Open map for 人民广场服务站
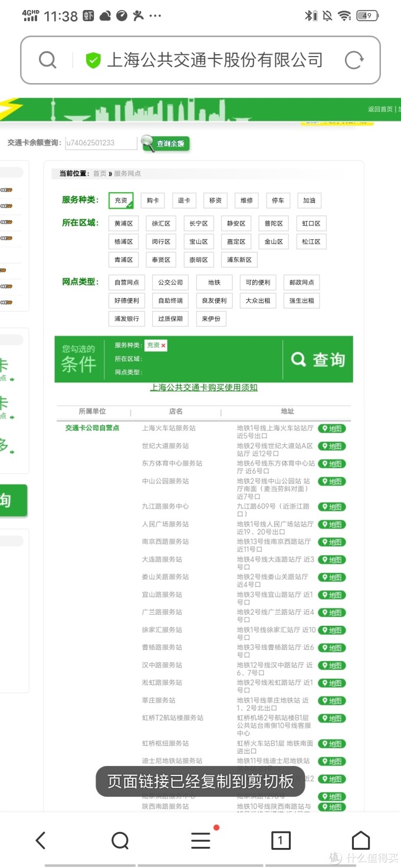The image size is (401, 868). (332, 524)
